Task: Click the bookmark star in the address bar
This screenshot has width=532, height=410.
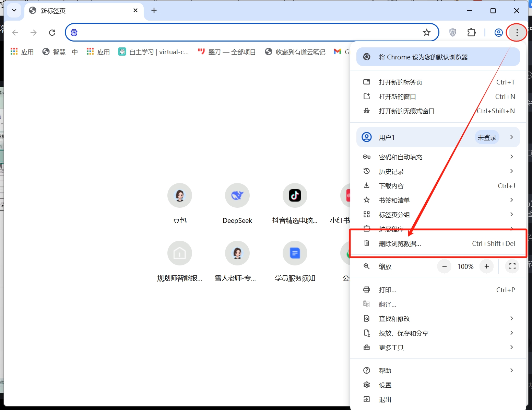Action: [426, 32]
